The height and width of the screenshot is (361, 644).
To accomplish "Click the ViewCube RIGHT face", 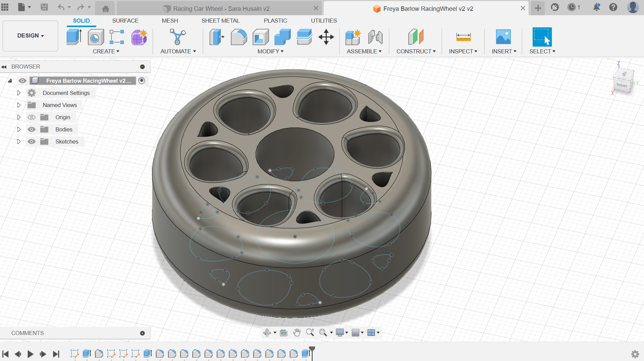I will coord(622,85).
